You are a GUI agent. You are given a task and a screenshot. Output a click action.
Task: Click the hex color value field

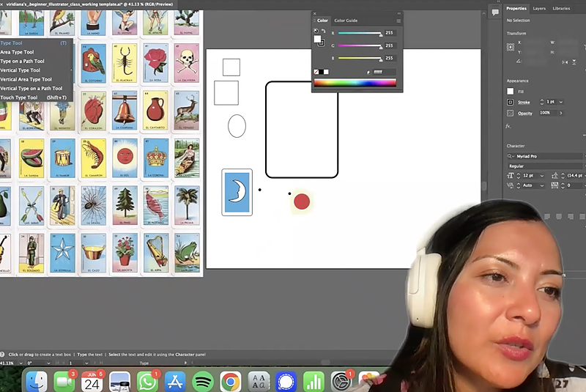click(384, 72)
